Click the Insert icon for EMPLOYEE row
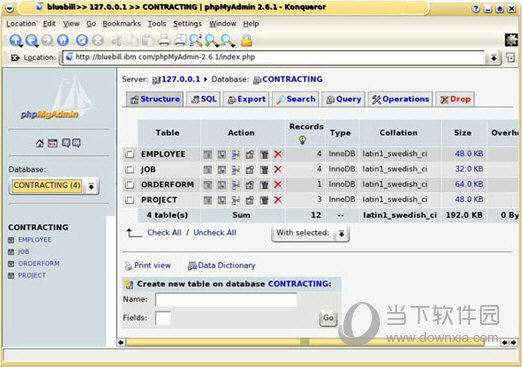This screenshot has width=523, height=367. pos(236,154)
